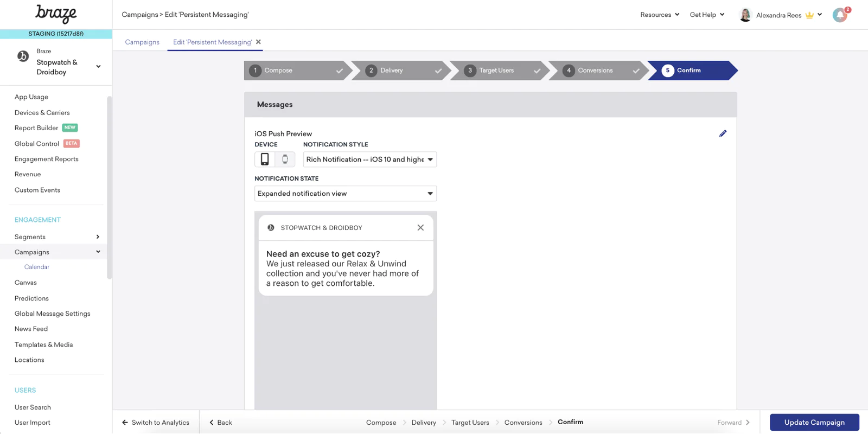The height and width of the screenshot is (434, 868).
Task: Select the watch device preview icon
Action: click(285, 159)
